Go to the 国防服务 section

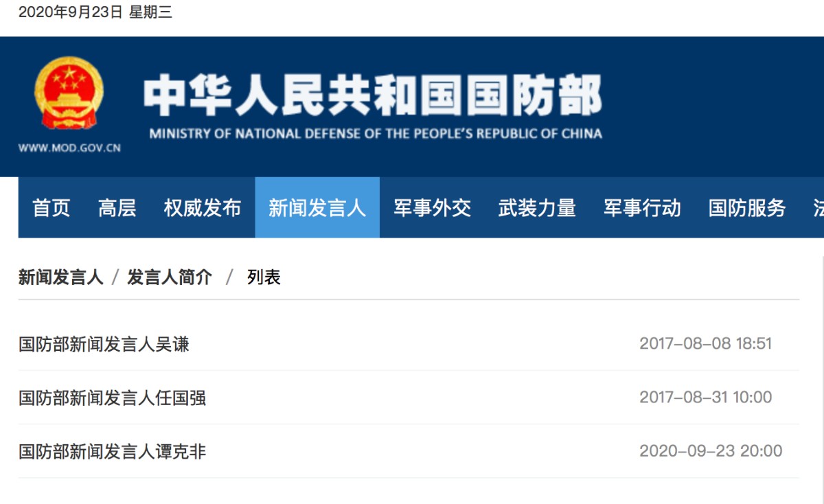(x=747, y=208)
